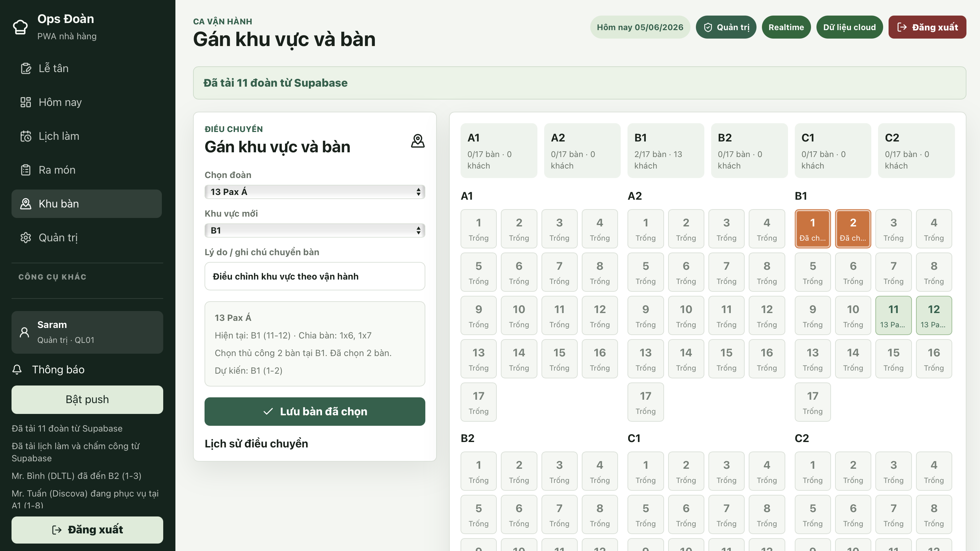This screenshot has width=980, height=551.
Task: Select table 8 in C2 grid
Action: (x=934, y=514)
